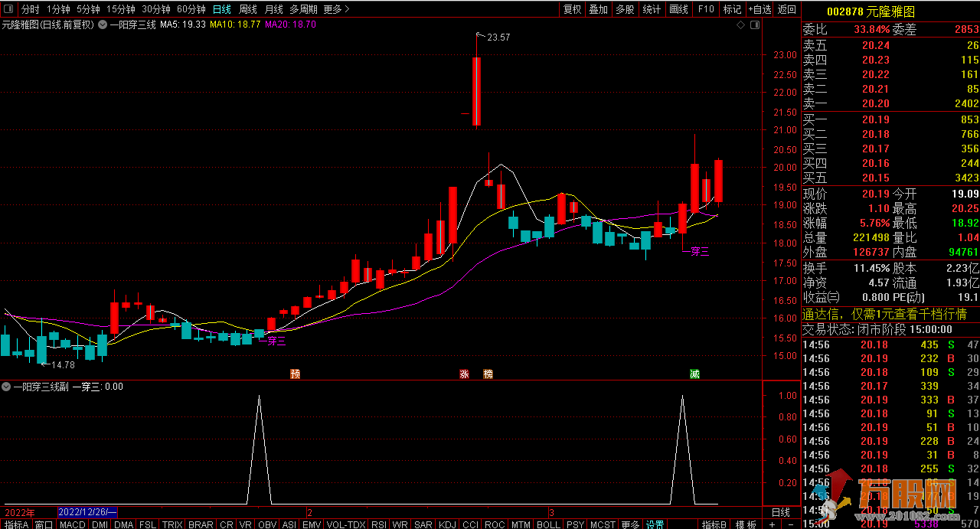980x529 pixels.
Task: Click the +自选 add to watchlist button
Action: point(759,9)
